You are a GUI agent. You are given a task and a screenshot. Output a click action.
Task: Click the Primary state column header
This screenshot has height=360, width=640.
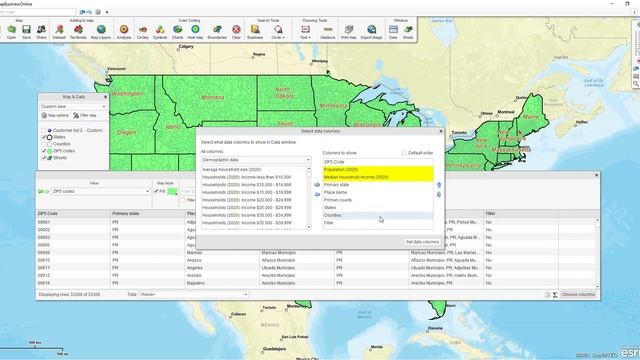tap(148, 213)
